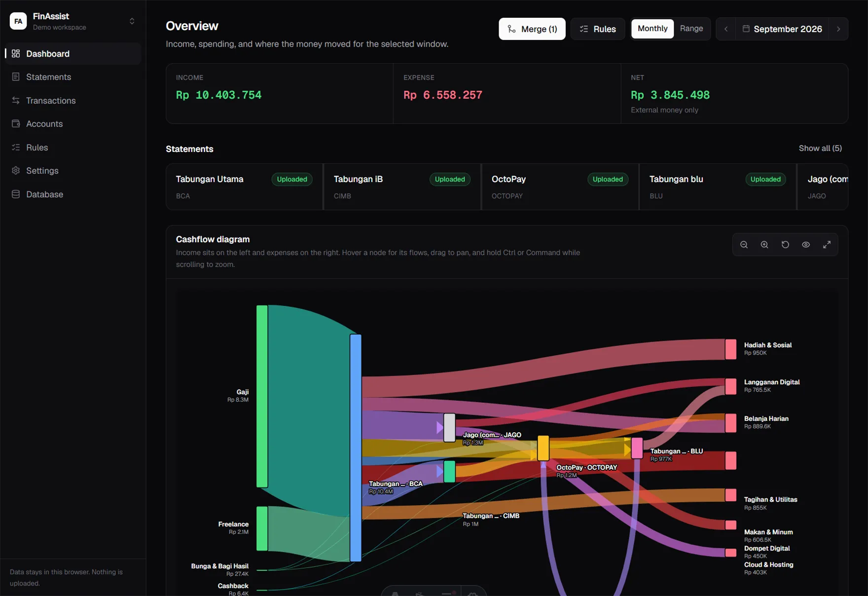Click the green Gaji income node
Viewport: 868px width, 596px height.
[262, 396]
